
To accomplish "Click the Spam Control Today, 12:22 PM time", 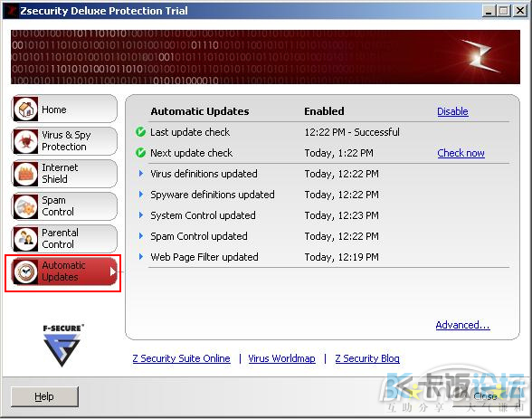I will click(342, 236).
